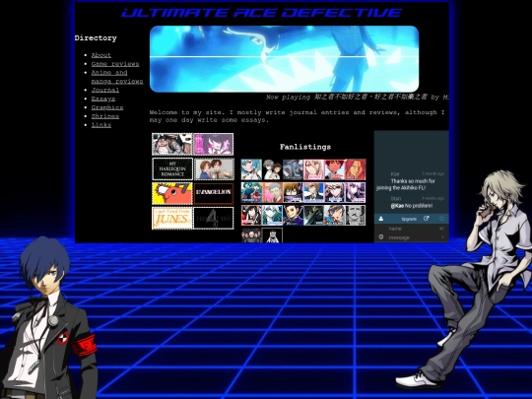Open the pink-haired girl fanlisting icon

(x=314, y=169)
